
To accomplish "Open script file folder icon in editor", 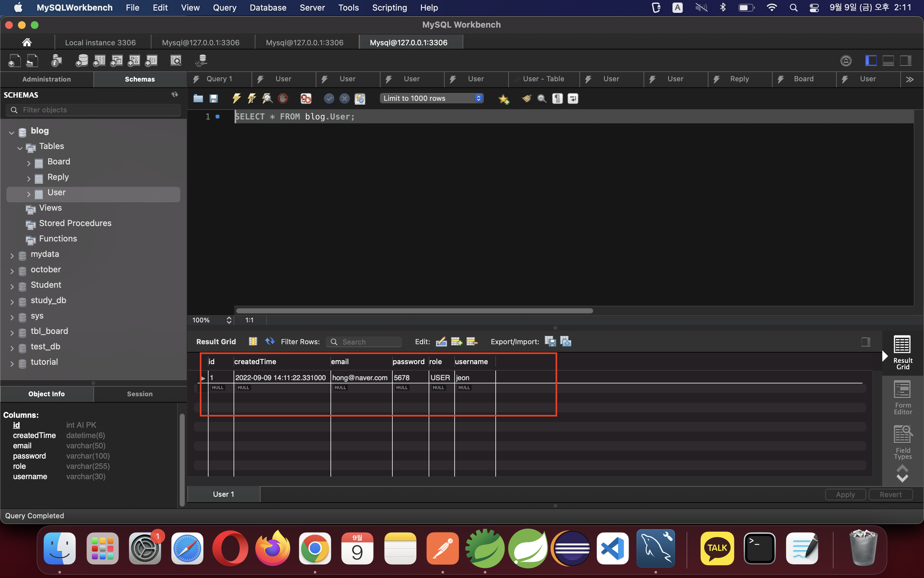I will [x=198, y=99].
